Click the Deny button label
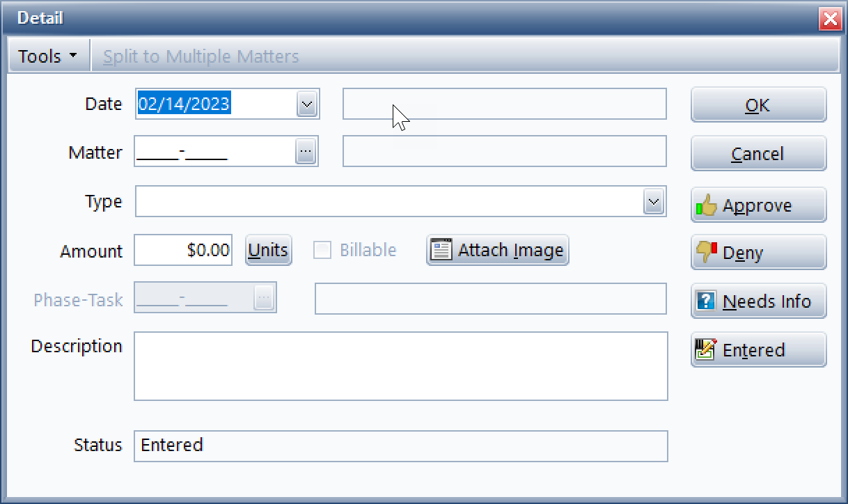848x504 pixels. 743,253
